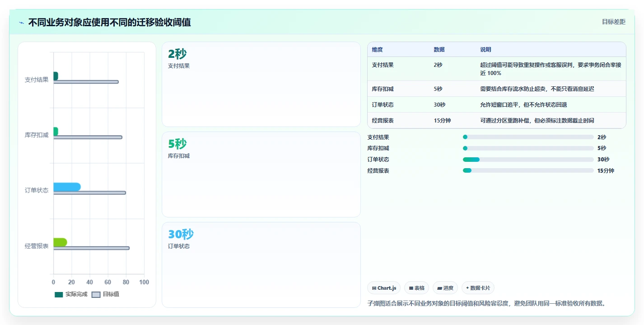644x325 pixels.
Task: Click the 订单状态 blue actual bar in chart
Action: click(67, 187)
